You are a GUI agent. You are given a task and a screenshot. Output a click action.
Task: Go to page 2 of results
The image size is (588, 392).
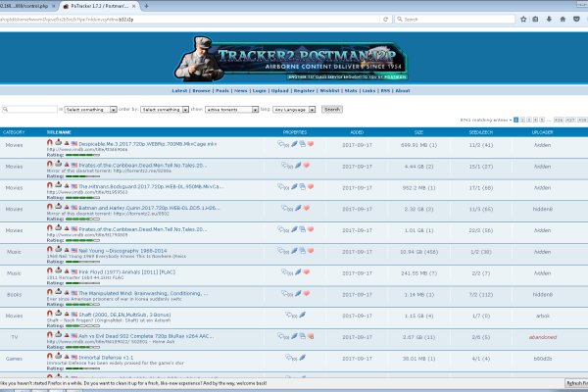[x=522, y=120]
